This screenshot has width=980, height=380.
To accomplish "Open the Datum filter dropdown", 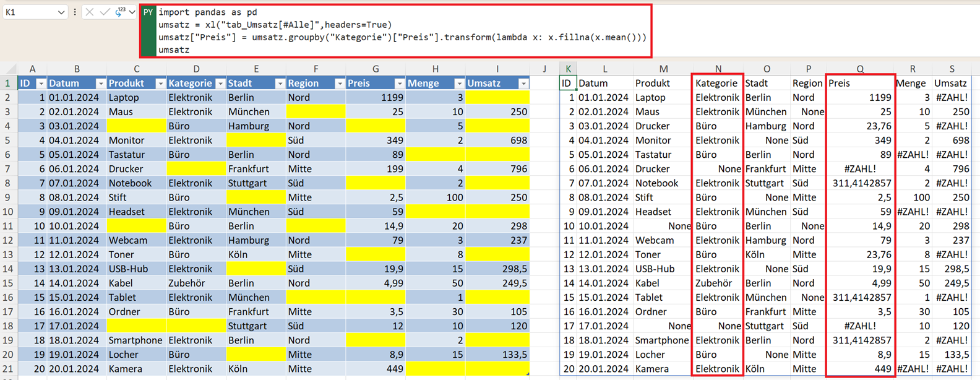I will pos(100,84).
